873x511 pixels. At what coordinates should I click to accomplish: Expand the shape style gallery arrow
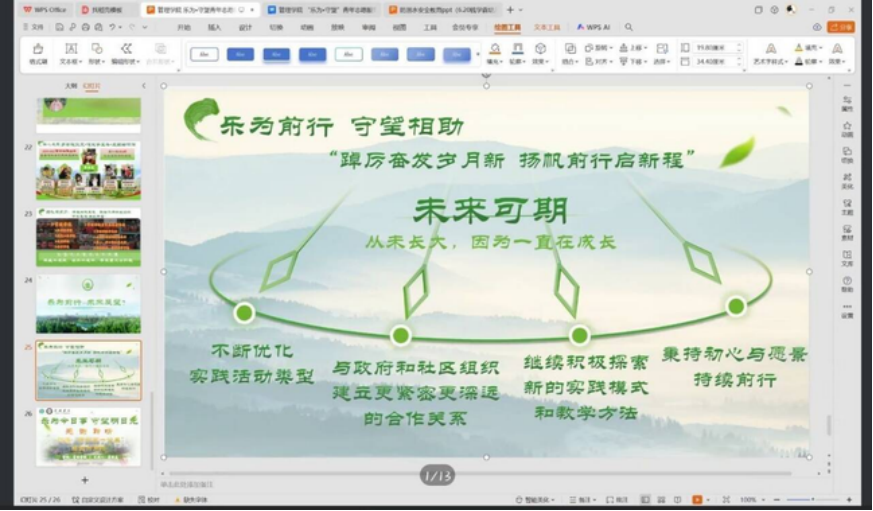tap(478, 54)
